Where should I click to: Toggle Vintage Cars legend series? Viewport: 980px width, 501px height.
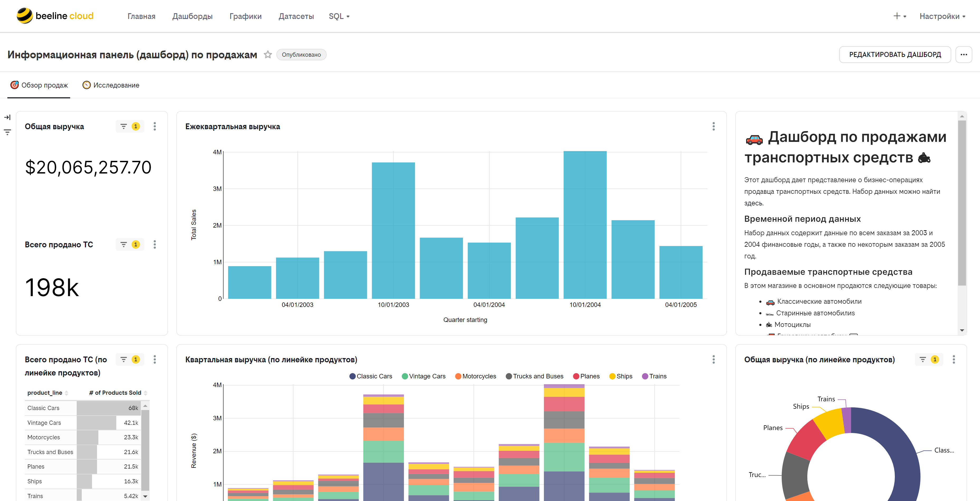(x=423, y=376)
